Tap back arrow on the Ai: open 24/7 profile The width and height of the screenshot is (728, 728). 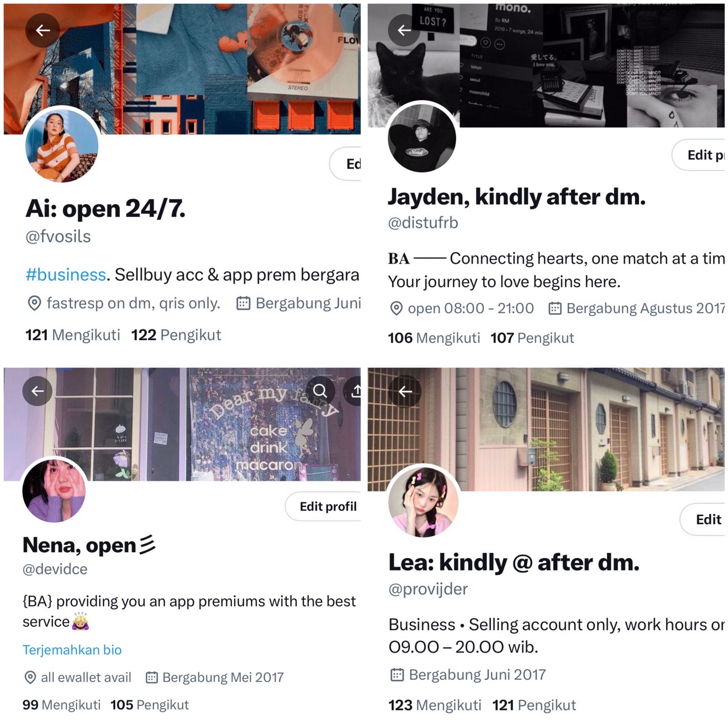[43, 30]
